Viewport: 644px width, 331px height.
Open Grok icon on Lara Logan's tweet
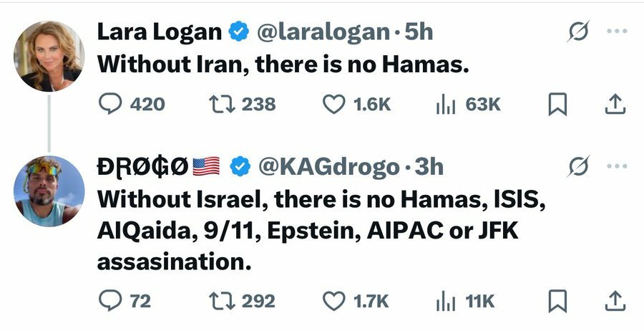[x=579, y=31]
